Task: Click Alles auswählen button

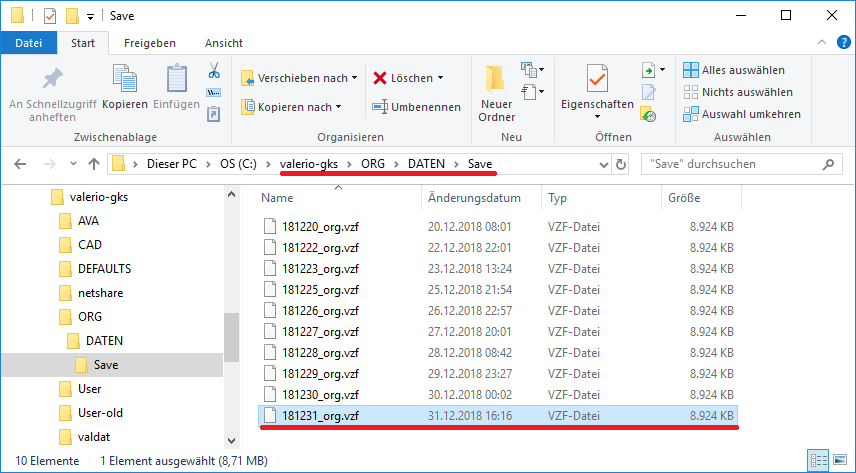Action: [733, 70]
